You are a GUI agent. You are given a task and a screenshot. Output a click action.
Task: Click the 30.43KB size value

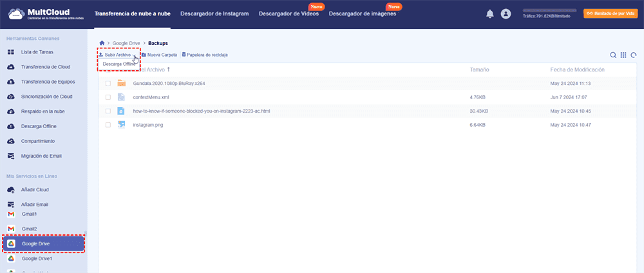479,111
